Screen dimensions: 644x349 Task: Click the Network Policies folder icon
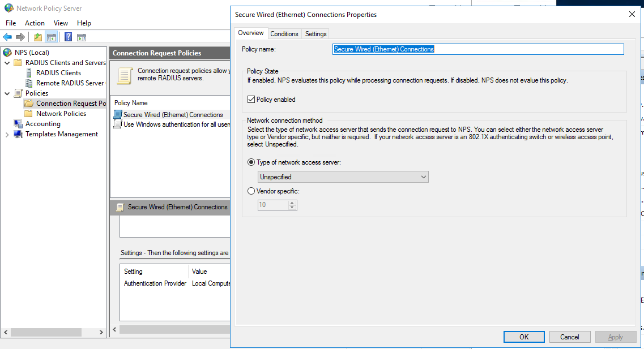[x=29, y=114]
